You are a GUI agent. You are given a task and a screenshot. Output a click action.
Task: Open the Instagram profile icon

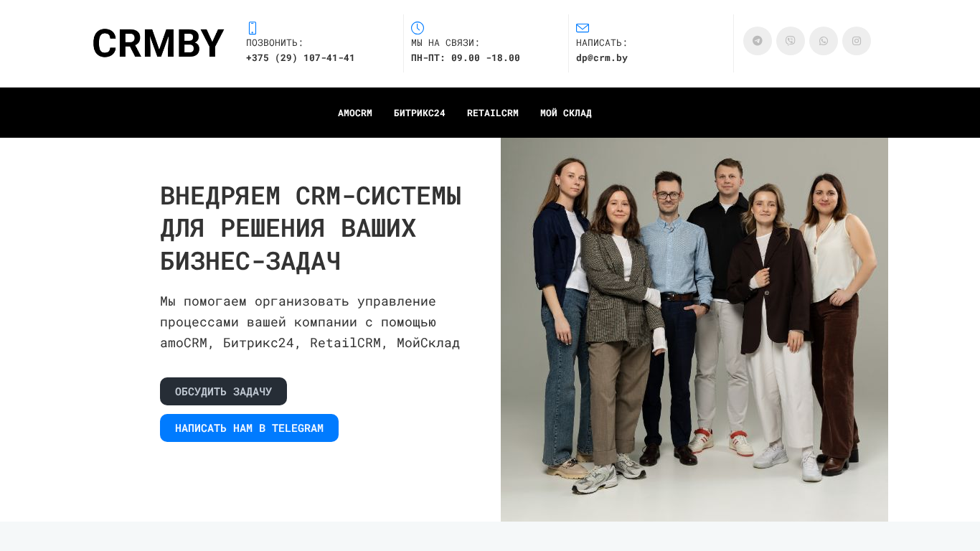(x=857, y=41)
